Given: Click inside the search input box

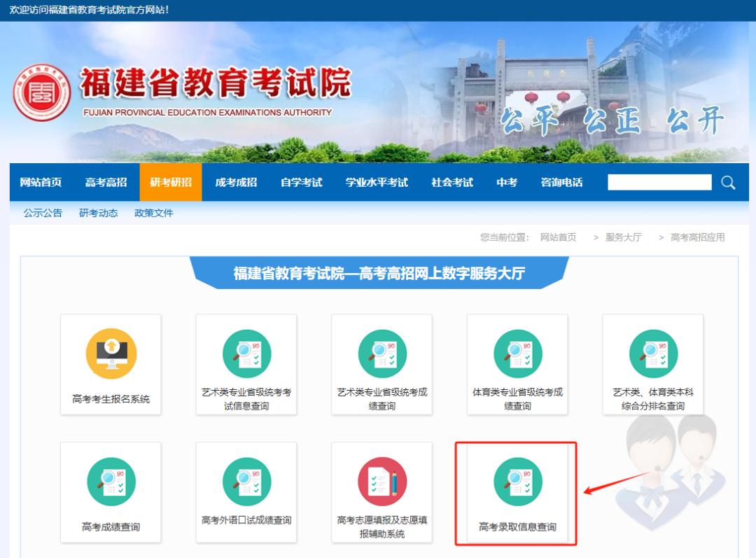Looking at the screenshot, I should point(658,182).
